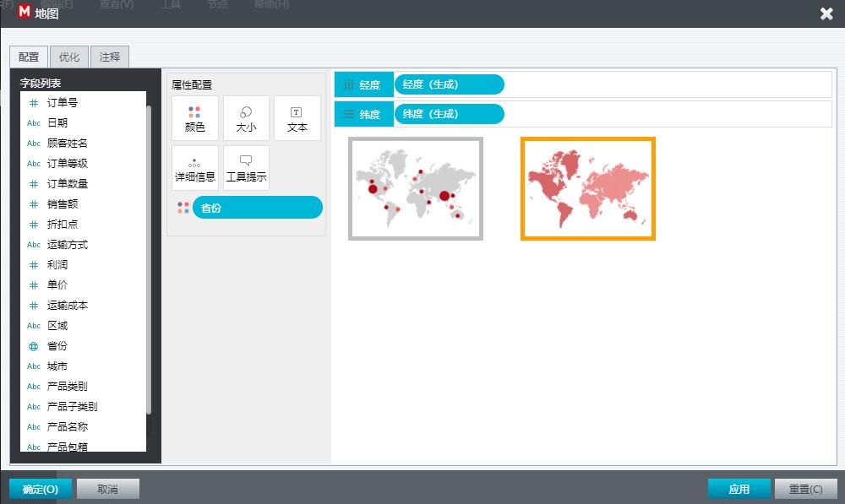Choose the bubble symbol map thumbnail
Image resolution: width=845 pixels, height=504 pixels.
point(416,188)
